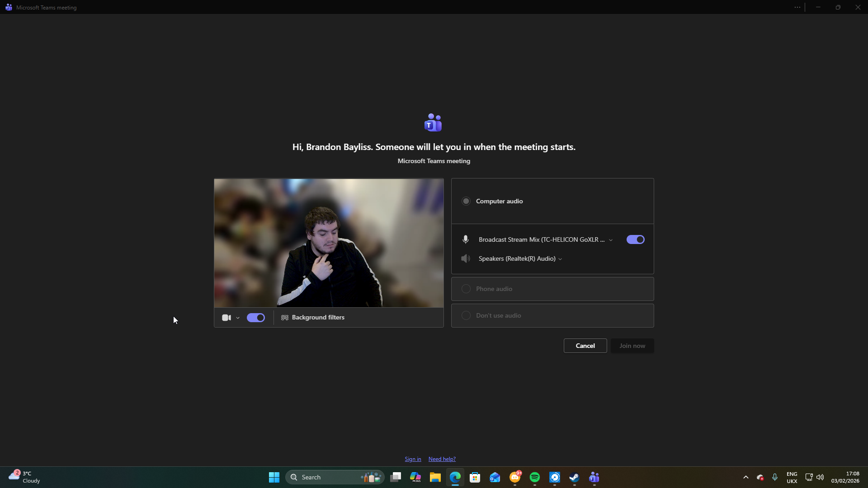868x488 pixels.
Task: Open the Sign in link
Action: [413, 459]
